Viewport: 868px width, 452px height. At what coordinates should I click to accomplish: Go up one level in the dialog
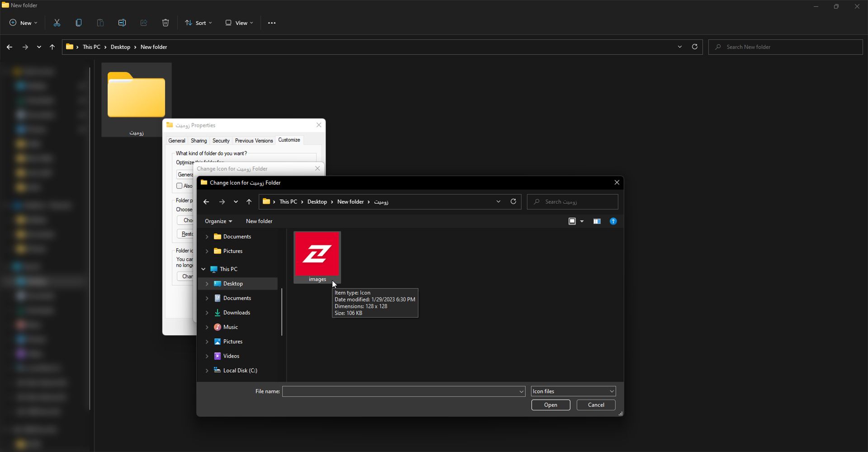click(249, 202)
